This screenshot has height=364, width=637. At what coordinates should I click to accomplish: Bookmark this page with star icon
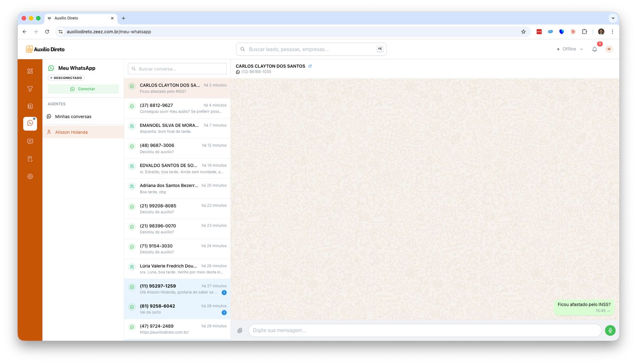coord(523,32)
